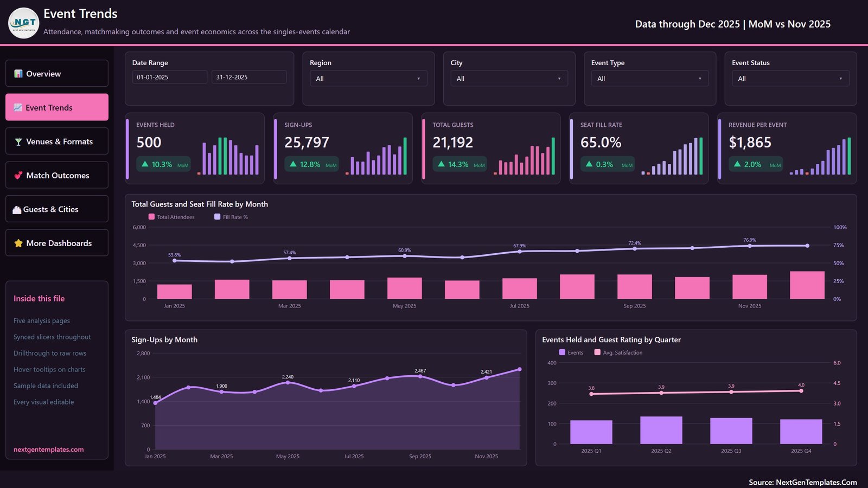Click the start date field 01-01-2025
The height and width of the screenshot is (488, 868).
point(170,77)
